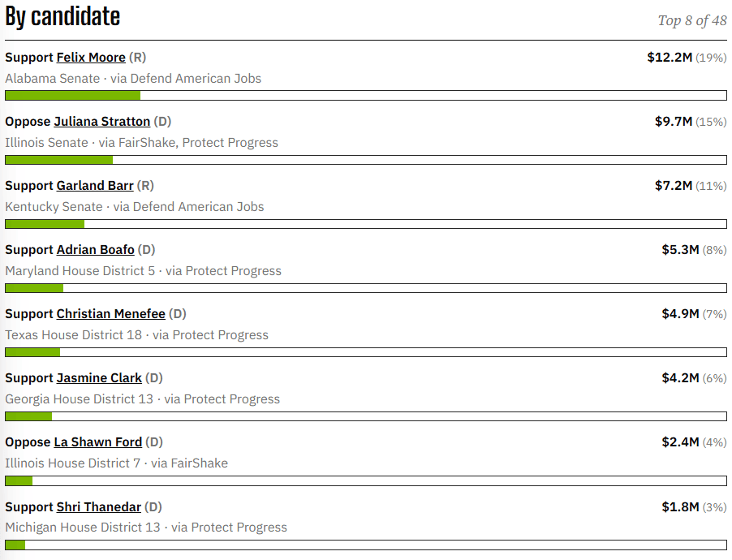
Task: Open the Juliana Stratton candidate link
Action: point(101,122)
